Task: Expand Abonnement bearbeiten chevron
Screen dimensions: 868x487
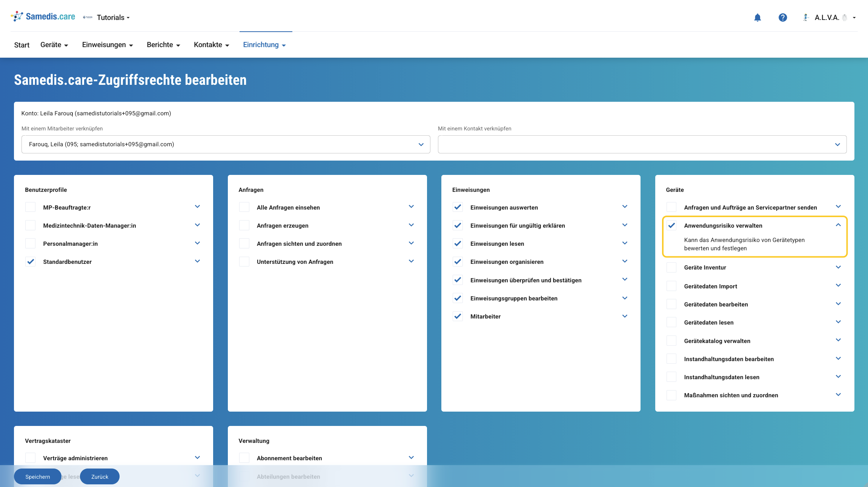Action: click(411, 458)
